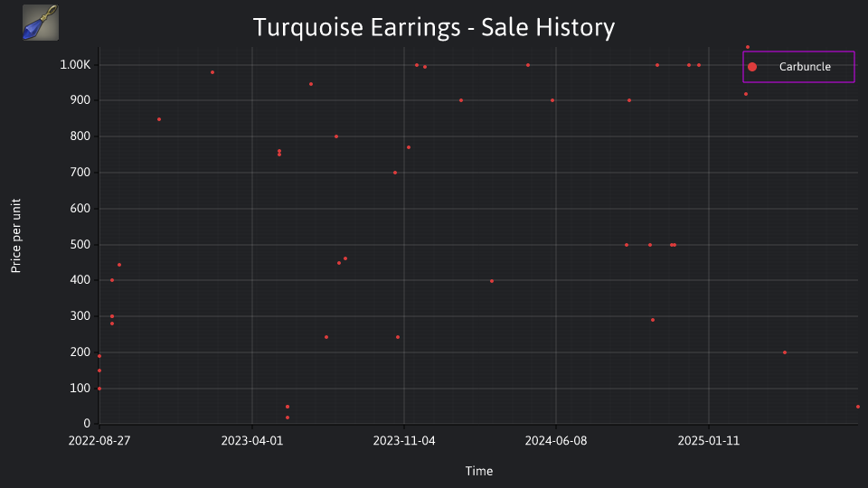The image size is (868, 488).
Task: Click the 400 data point before 2024-06-08
Action: click(492, 281)
